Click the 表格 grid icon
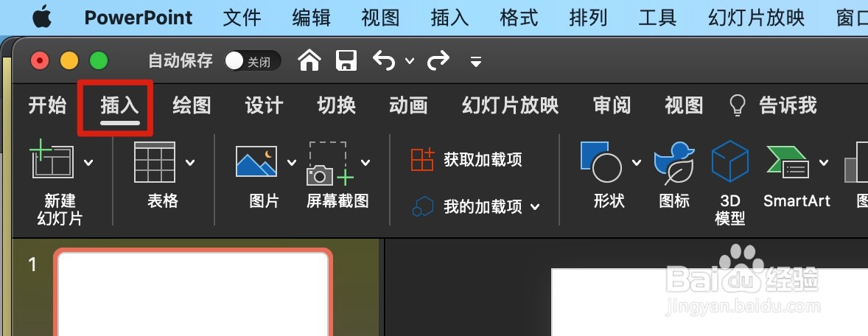Screen dimensions: 868x336 155,161
